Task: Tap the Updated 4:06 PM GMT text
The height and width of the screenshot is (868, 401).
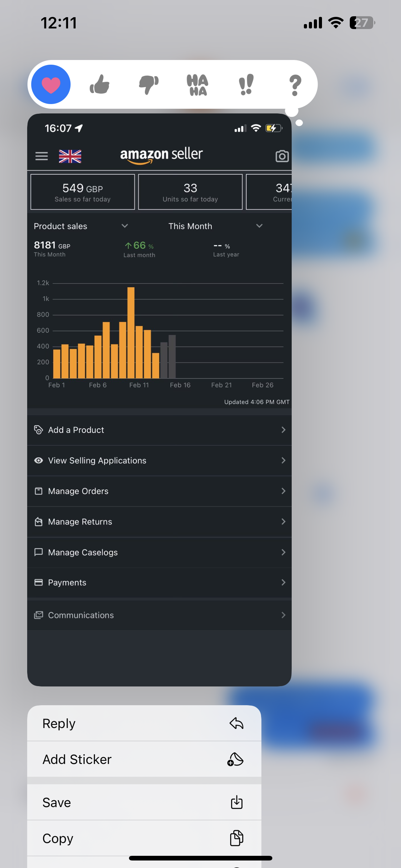Action: 257,402
